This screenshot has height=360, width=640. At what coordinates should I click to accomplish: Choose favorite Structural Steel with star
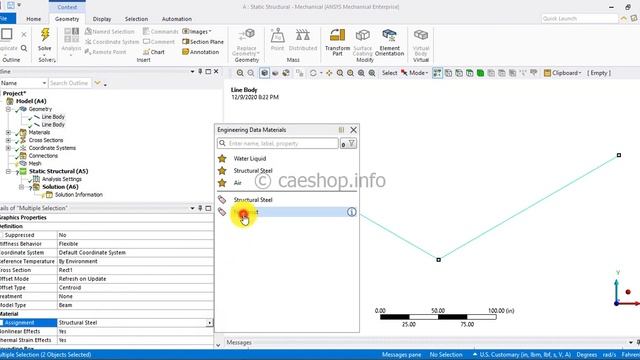tap(253, 171)
